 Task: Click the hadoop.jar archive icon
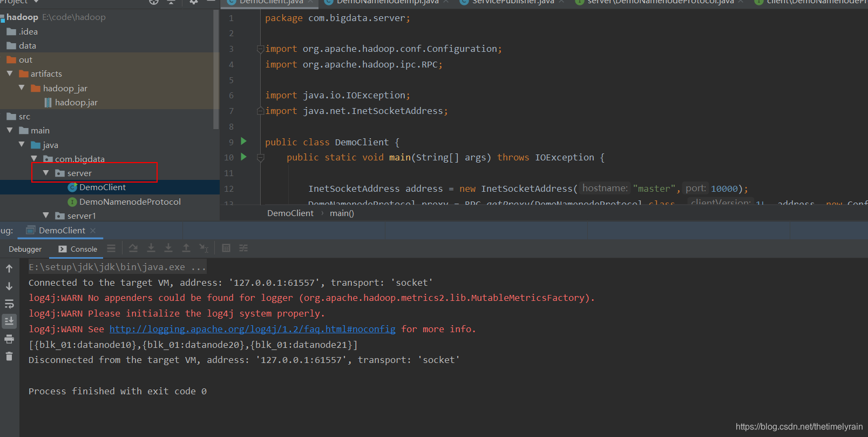click(48, 103)
